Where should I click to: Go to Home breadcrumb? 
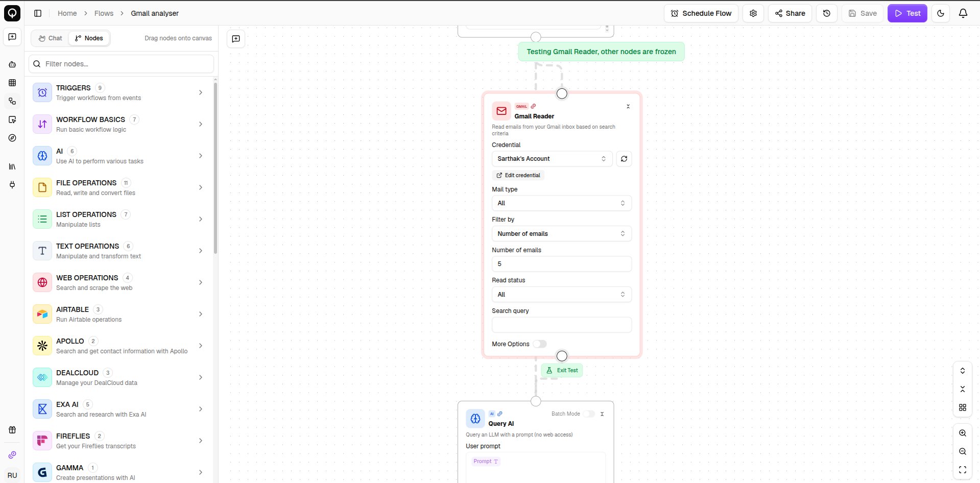click(67, 13)
